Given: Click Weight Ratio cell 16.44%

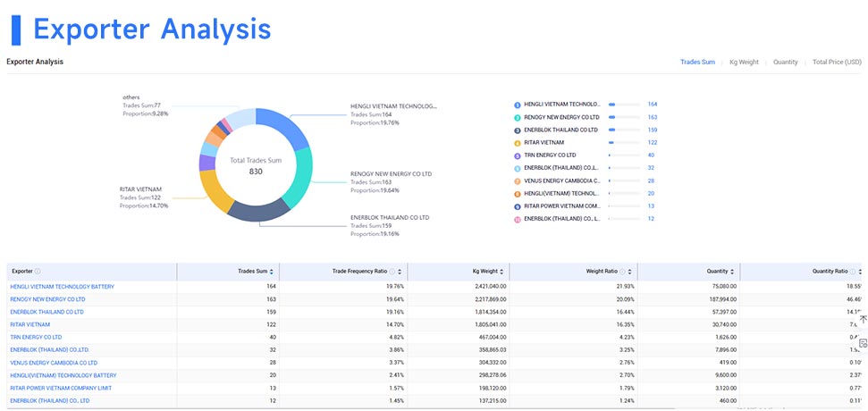Looking at the screenshot, I should (627, 312).
